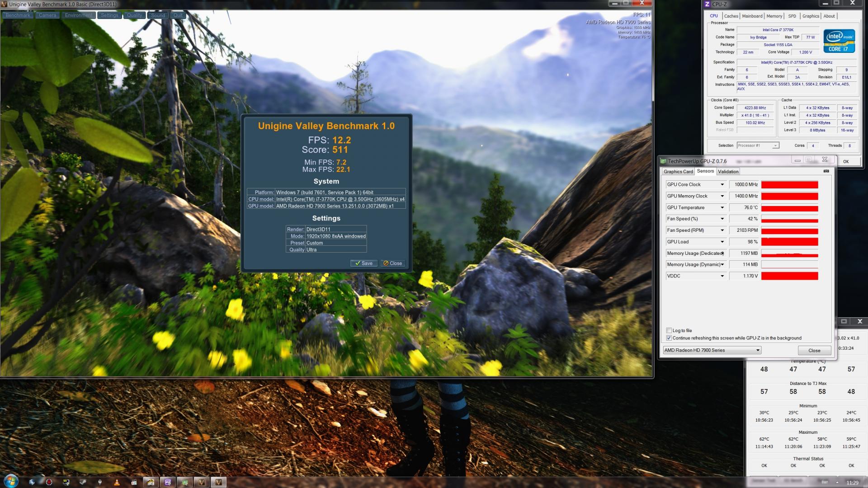
Task: Click the Quit button in Valley
Action: pos(178,15)
